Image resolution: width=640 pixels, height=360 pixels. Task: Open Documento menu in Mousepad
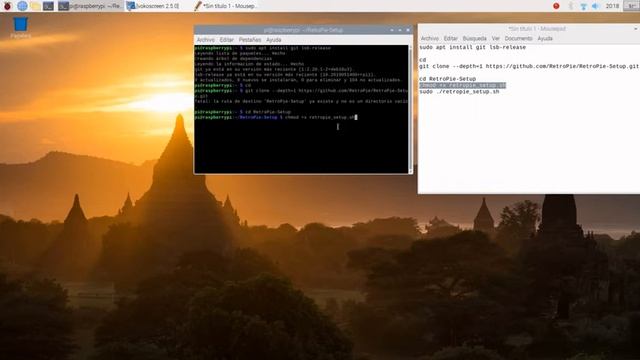pos(518,38)
